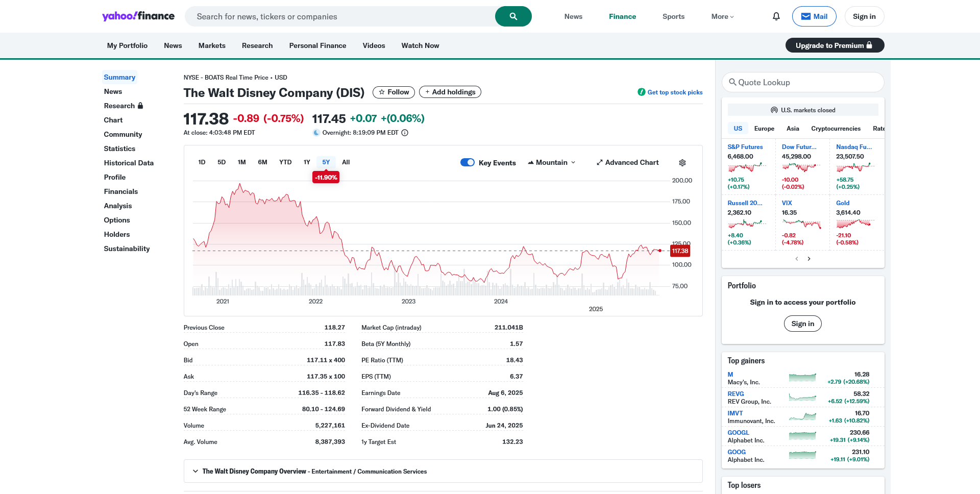Follow The Walt Disney Company stock

(394, 92)
